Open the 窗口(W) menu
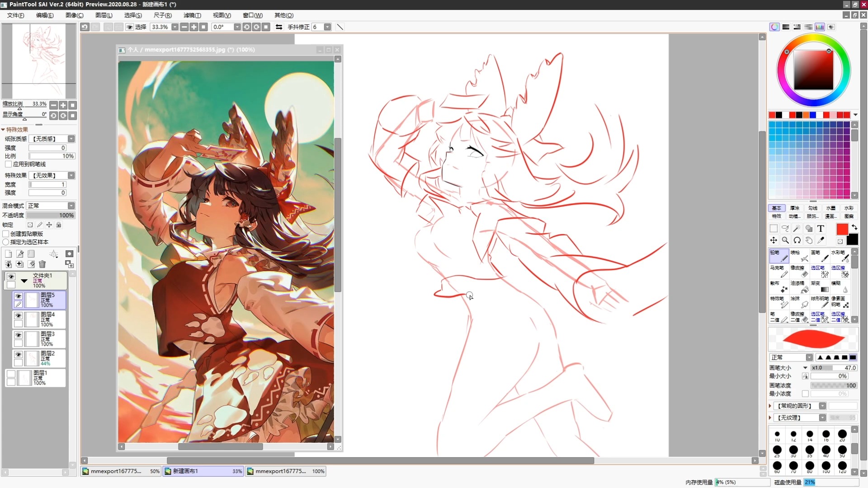868x488 pixels. pyautogui.click(x=252, y=15)
